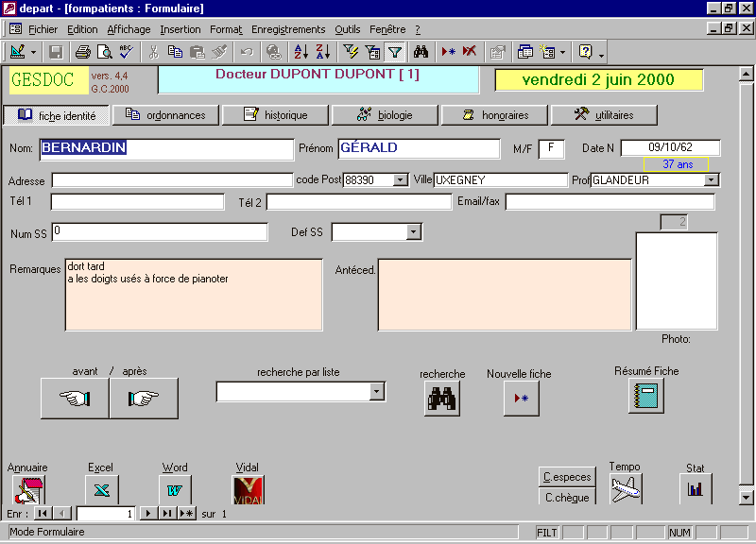Screen dimensions: 756x544
Task: Sort records ascending A to Z
Action: (301, 52)
